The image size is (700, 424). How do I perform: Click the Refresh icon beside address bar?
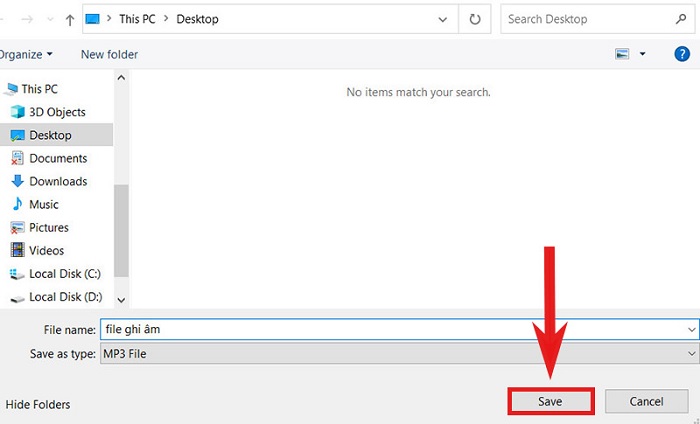pos(474,19)
